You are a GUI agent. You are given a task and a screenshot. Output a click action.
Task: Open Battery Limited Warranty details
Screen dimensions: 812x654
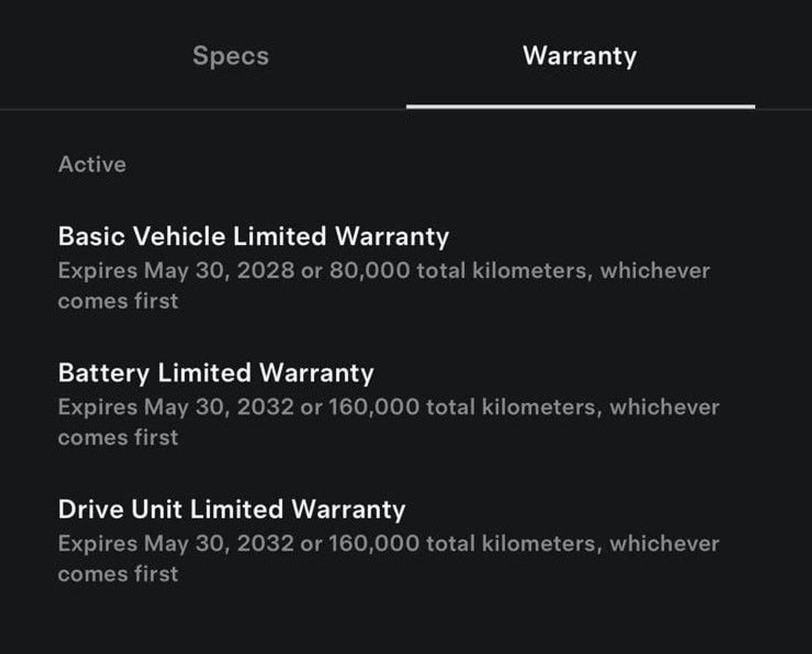215,372
